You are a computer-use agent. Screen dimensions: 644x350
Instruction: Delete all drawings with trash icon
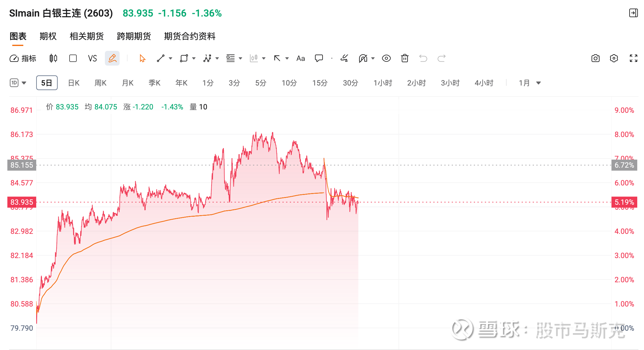[404, 58]
